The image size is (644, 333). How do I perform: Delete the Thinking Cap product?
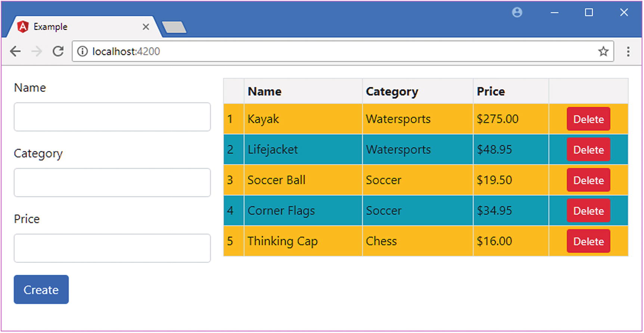588,242
